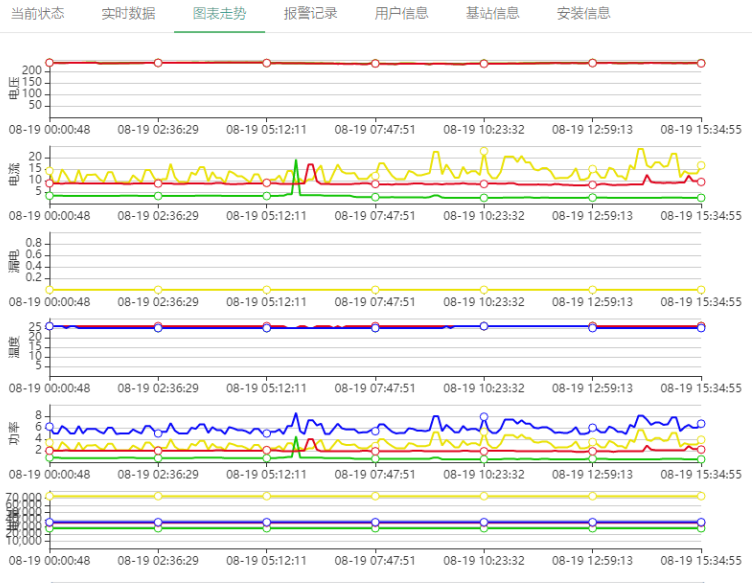Select red 电流 marker at 15:34:55

701,182
